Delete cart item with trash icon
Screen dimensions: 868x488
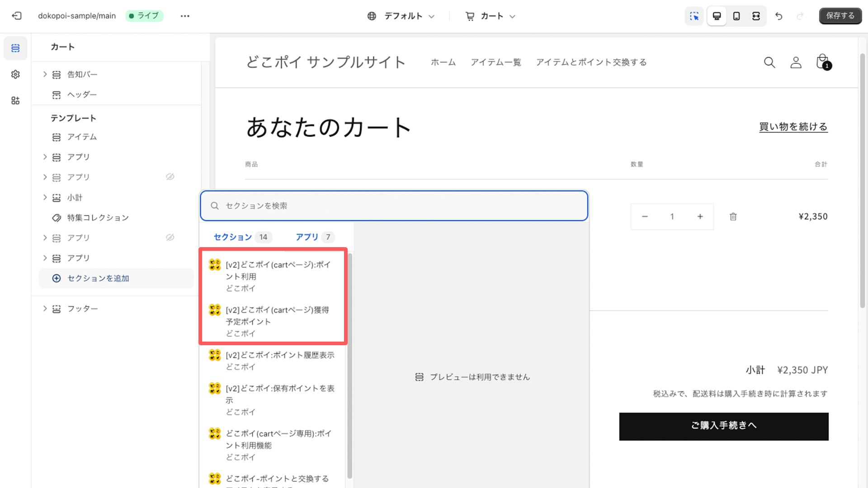point(733,217)
